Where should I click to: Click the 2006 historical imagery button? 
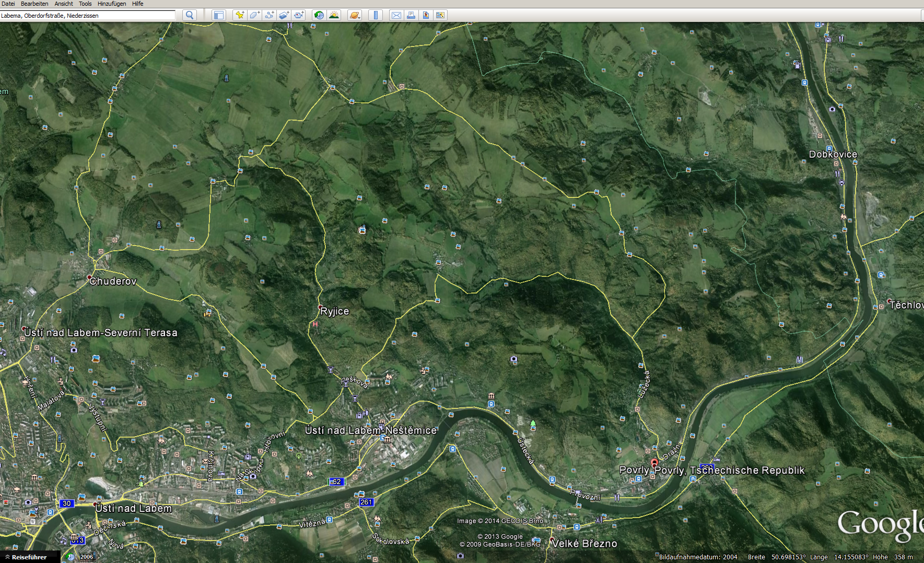(87, 557)
